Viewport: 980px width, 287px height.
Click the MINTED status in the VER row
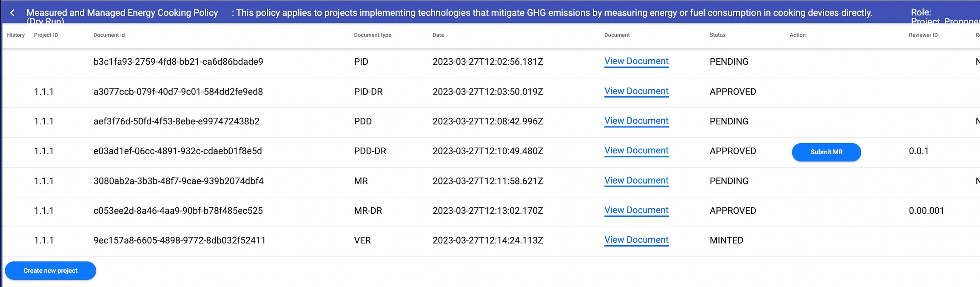(x=726, y=241)
